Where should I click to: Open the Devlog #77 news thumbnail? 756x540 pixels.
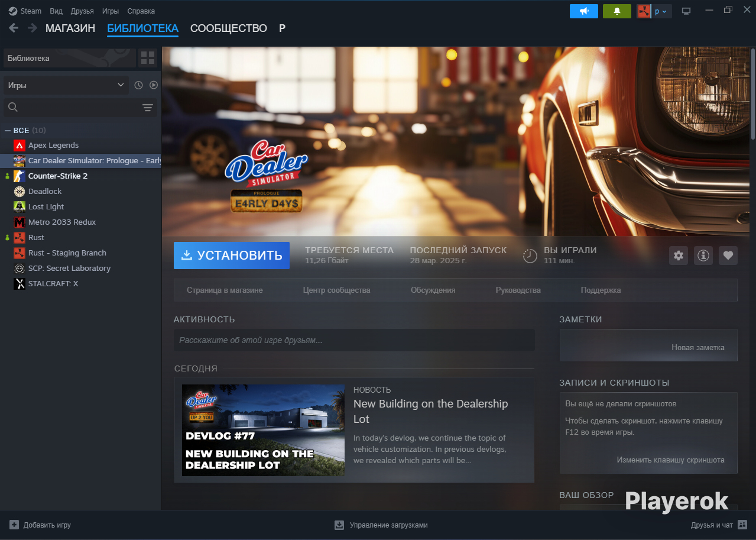click(263, 430)
